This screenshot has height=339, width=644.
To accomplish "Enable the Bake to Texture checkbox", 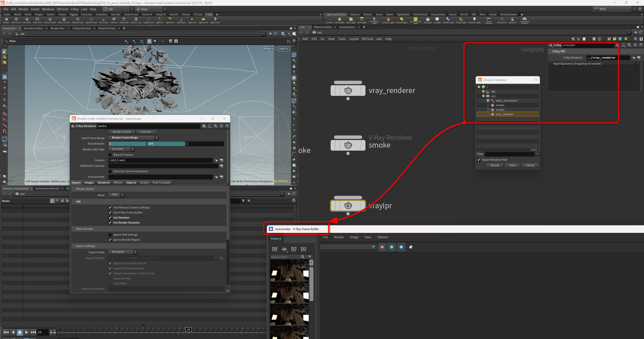I will 110,155.
